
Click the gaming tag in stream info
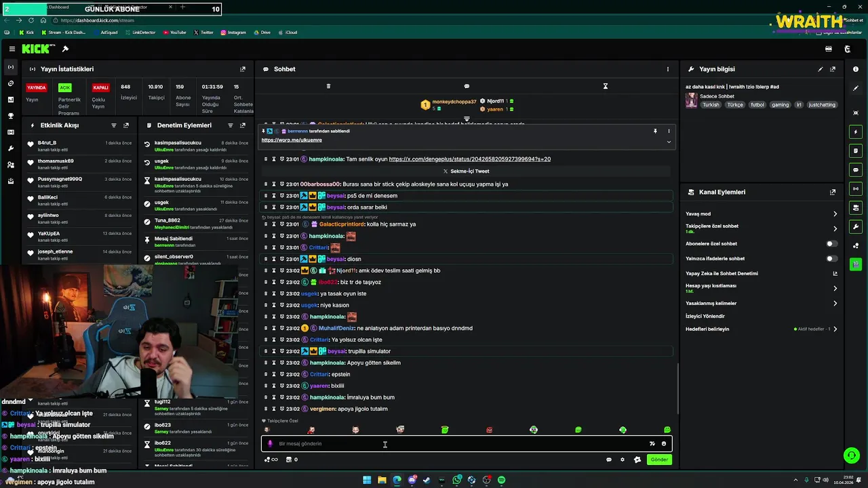point(780,105)
